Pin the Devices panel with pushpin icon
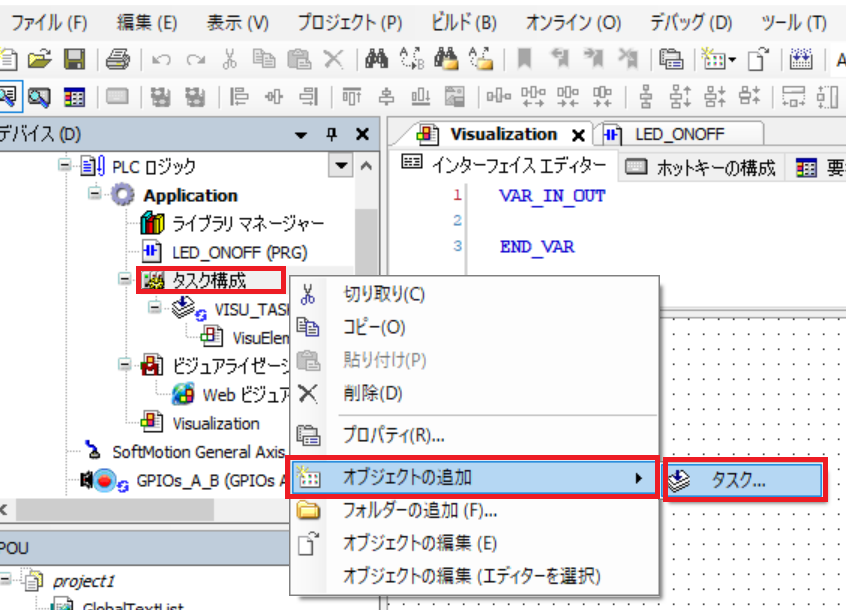This screenshot has height=610, width=846. coord(332,134)
